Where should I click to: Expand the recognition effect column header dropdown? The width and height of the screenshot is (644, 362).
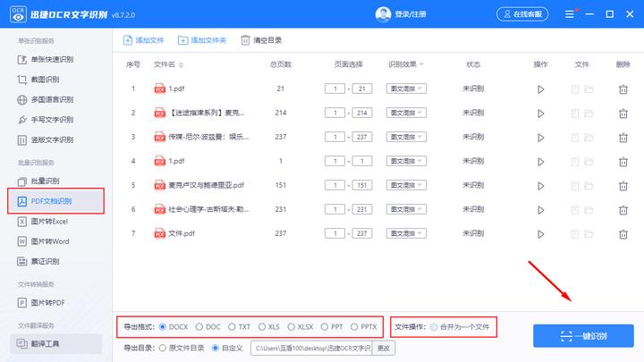[x=422, y=64]
